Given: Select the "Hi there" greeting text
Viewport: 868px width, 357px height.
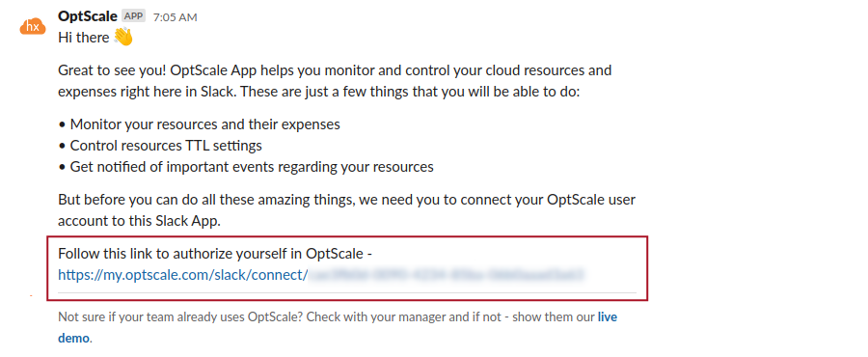Looking at the screenshot, I should click(84, 38).
